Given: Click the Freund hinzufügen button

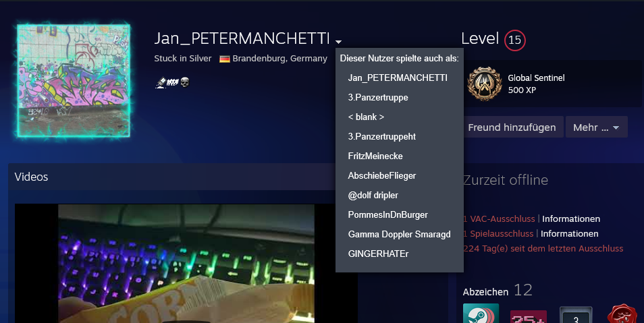Looking at the screenshot, I should 512,127.
